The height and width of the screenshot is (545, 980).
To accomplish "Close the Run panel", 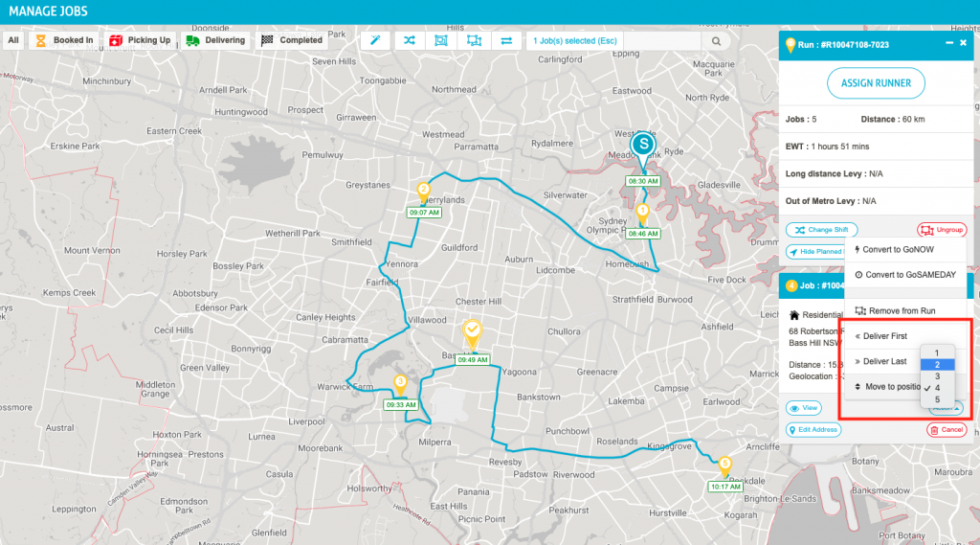I will 963,42.
